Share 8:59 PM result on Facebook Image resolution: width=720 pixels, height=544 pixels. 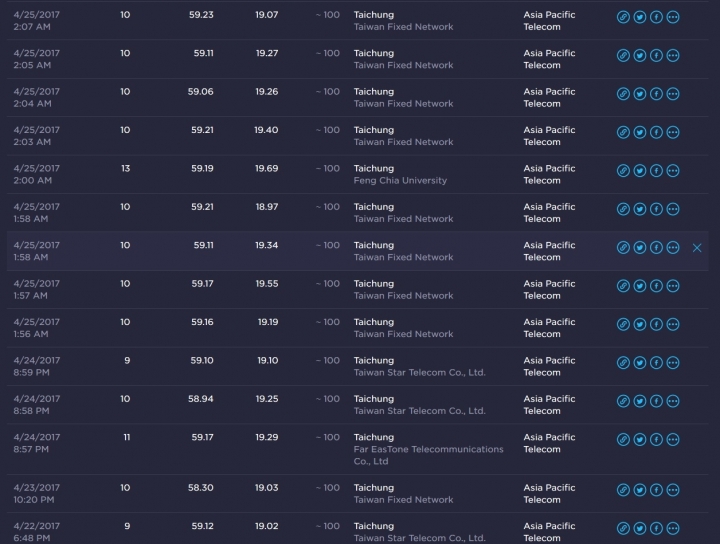click(656, 362)
